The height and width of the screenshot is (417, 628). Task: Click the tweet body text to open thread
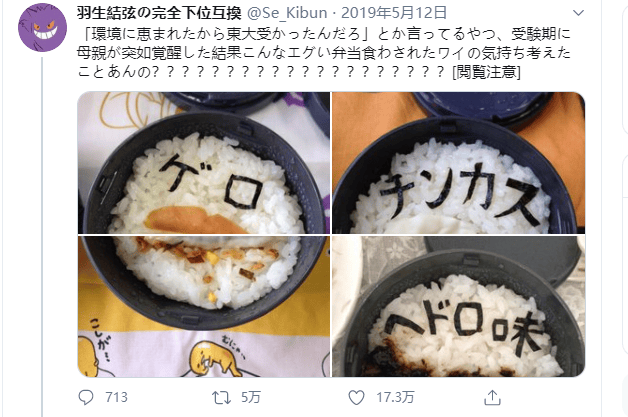click(x=324, y=53)
